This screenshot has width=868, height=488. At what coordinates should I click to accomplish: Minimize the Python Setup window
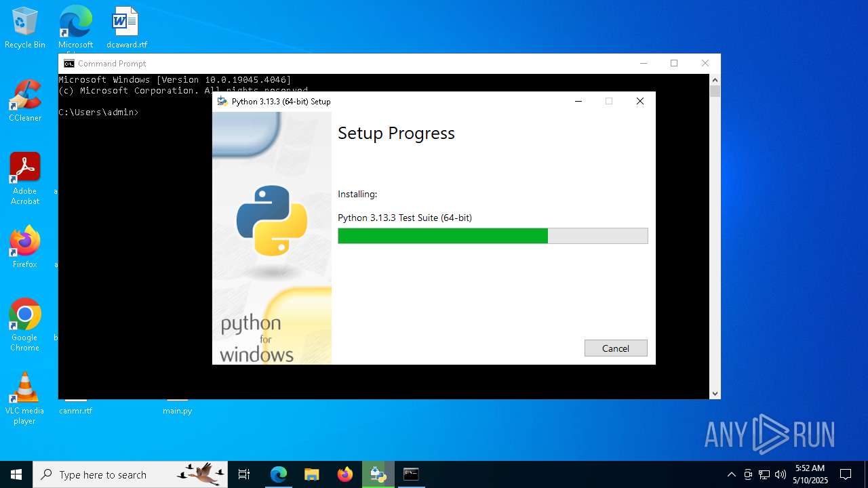click(x=578, y=101)
